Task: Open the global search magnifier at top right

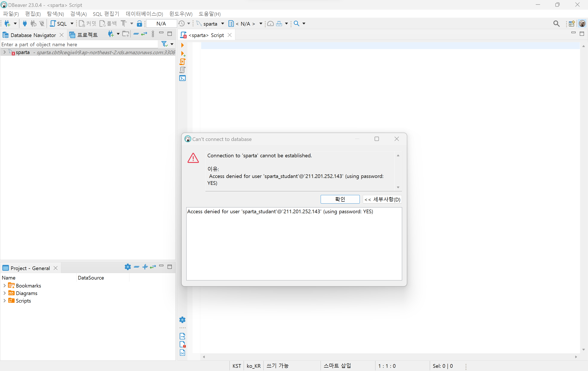Action: (556, 23)
